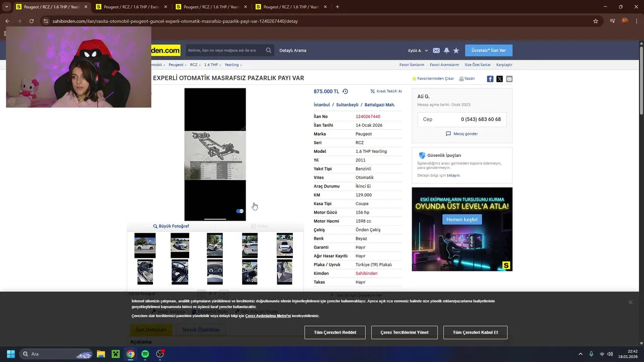Open price history clock icon
The height and width of the screenshot is (362, 644).
pyautogui.click(x=345, y=92)
